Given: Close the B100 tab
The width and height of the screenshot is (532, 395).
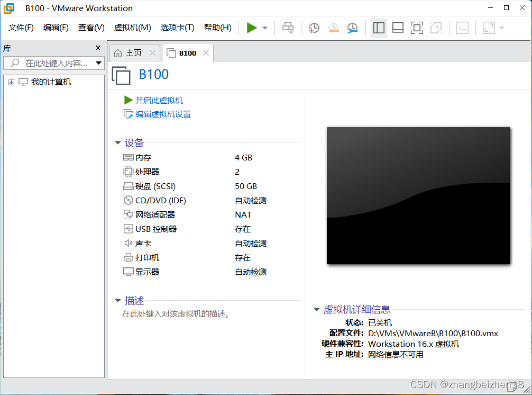Looking at the screenshot, I should [206, 52].
